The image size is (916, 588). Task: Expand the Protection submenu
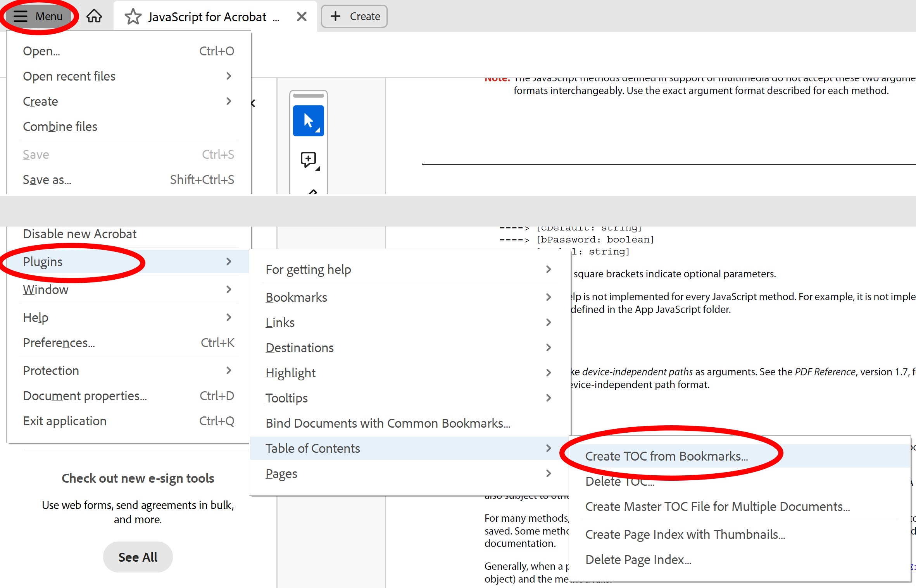click(x=128, y=370)
